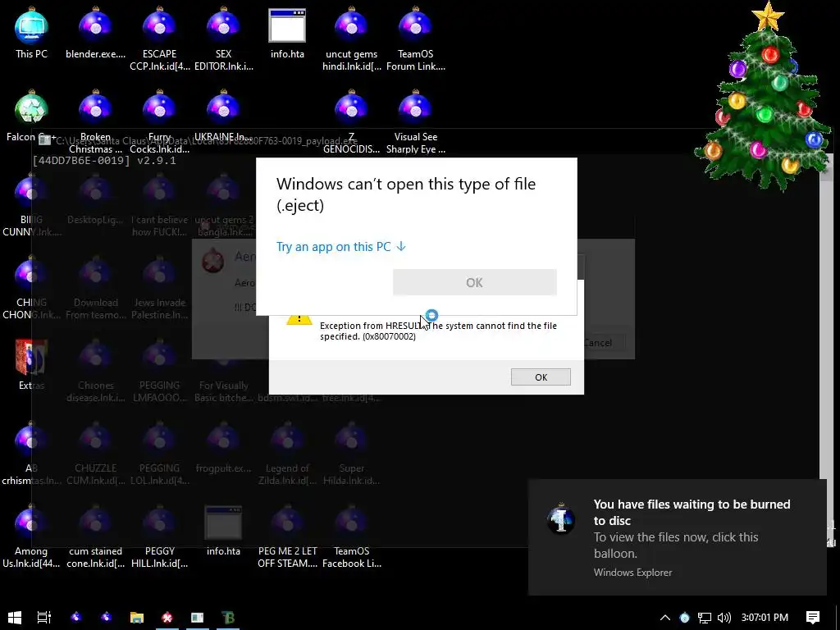Click the ornament icon in the burn-disc notification
840x630 pixels.
point(561,518)
